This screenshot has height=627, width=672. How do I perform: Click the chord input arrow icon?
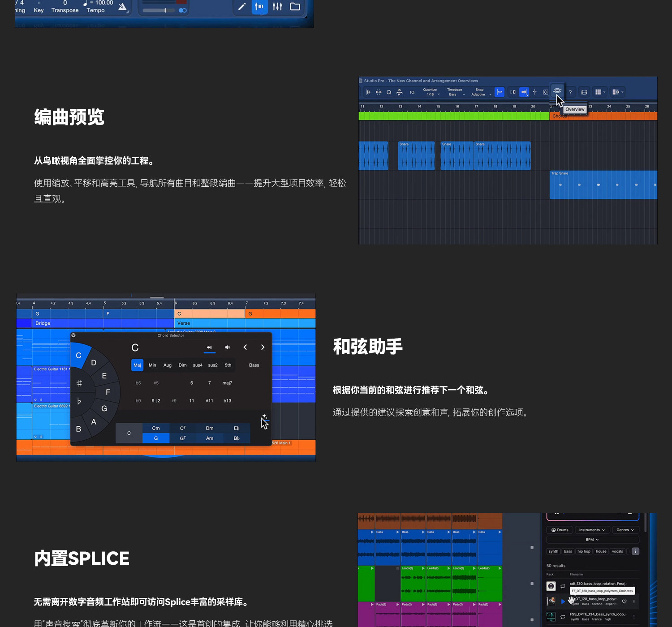(x=209, y=348)
